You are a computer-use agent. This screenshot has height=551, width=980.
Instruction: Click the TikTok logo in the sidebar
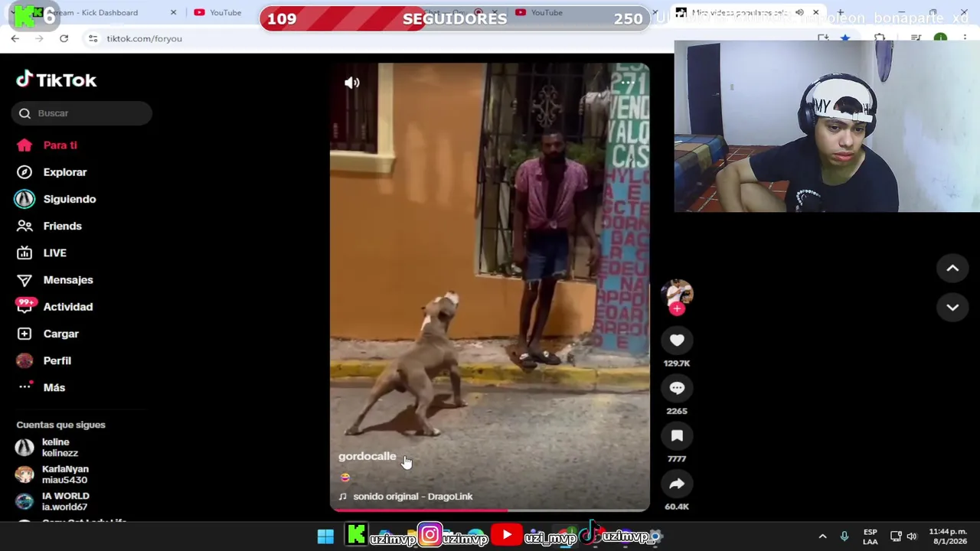(x=56, y=80)
